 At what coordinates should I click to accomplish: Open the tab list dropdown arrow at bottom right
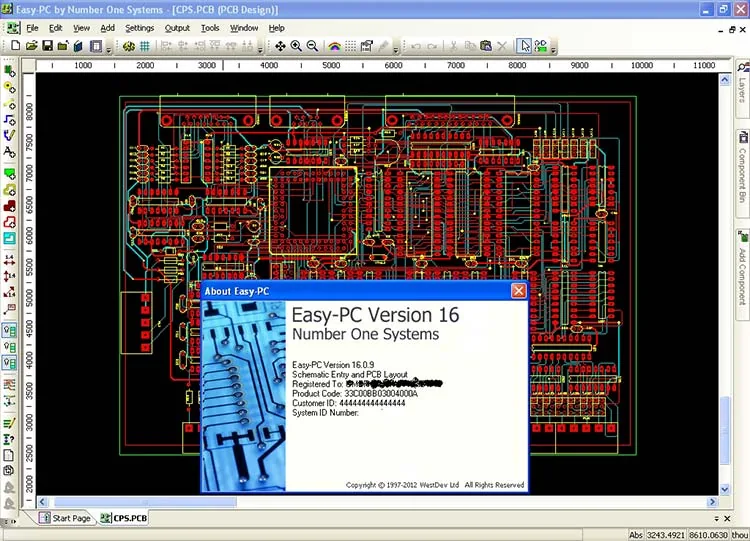coord(717,519)
